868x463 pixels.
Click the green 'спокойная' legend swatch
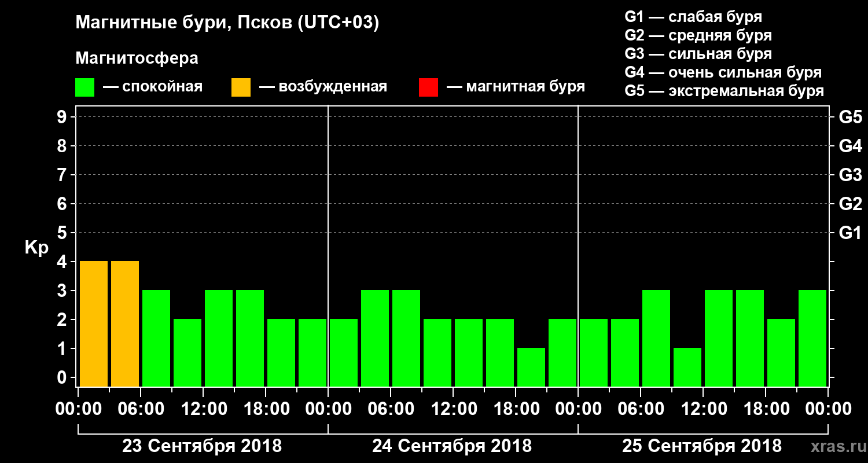[85, 87]
